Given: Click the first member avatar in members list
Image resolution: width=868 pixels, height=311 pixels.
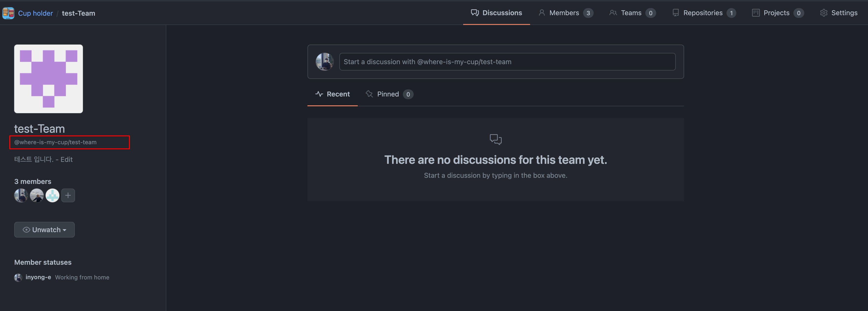Looking at the screenshot, I should coord(21,195).
